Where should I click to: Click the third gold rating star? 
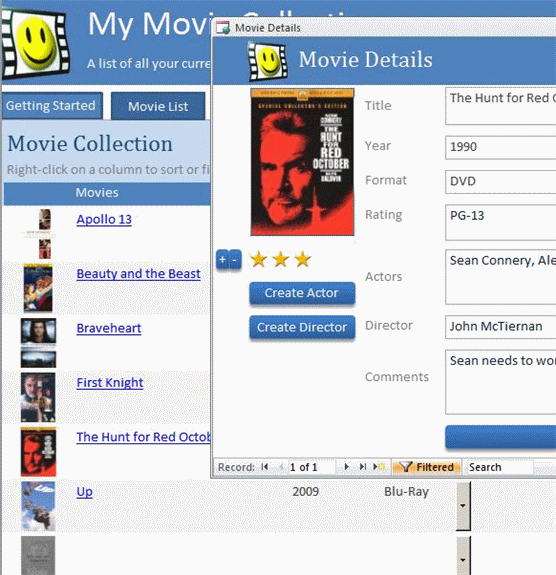[x=303, y=259]
